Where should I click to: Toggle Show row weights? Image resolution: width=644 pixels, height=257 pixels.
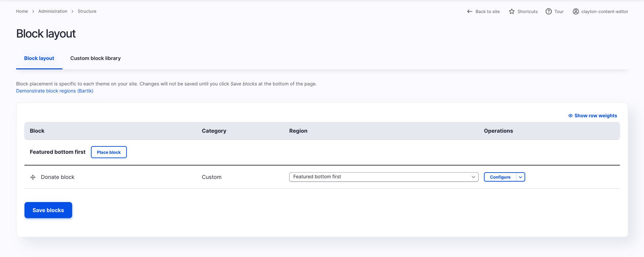click(595, 116)
